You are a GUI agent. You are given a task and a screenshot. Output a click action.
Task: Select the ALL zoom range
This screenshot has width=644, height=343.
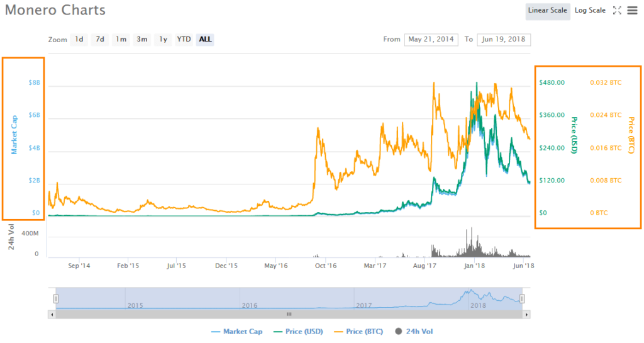(205, 40)
